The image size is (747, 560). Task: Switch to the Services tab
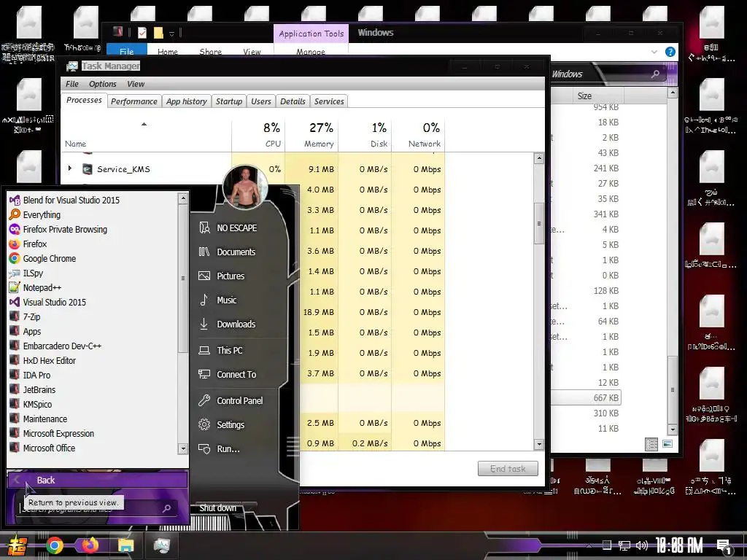(x=329, y=101)
